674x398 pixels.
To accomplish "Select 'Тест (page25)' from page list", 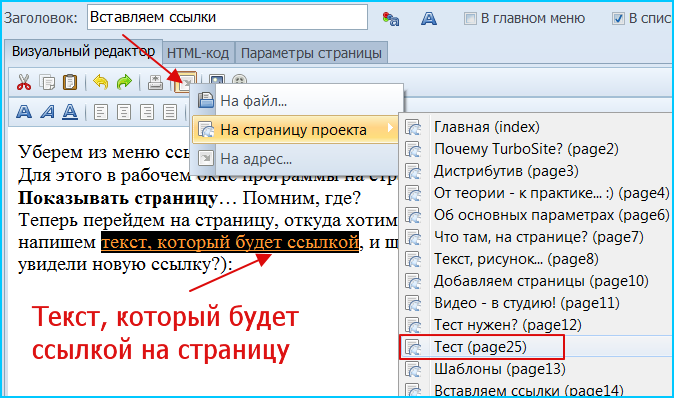I will (x=481, y=347).
